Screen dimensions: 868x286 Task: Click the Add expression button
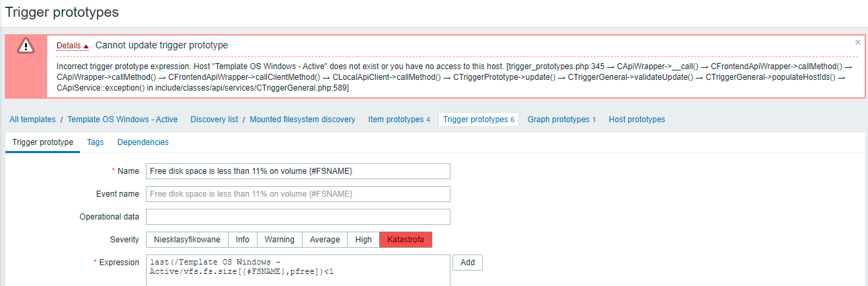467,263
